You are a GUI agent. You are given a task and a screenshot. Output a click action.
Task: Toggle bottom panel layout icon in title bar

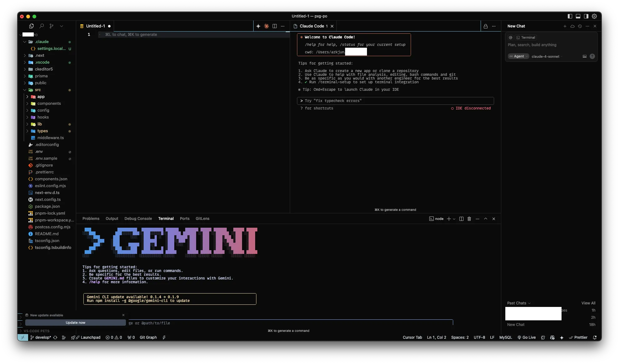(578, 16)
